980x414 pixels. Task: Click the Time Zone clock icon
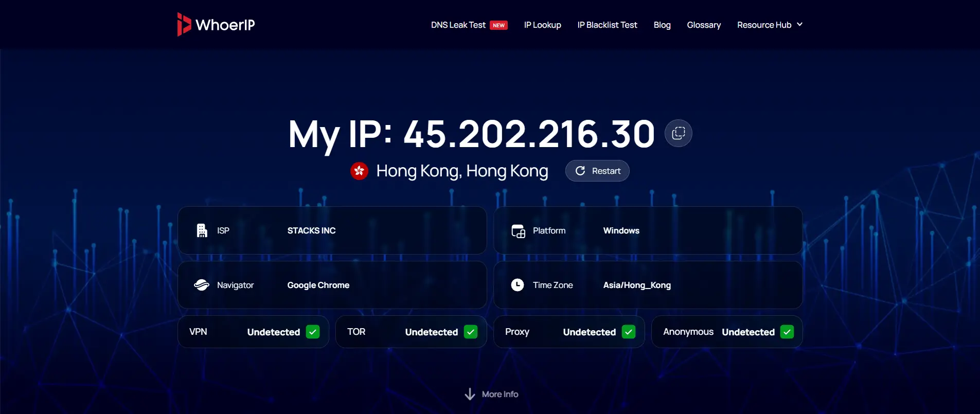pos(518,285)
